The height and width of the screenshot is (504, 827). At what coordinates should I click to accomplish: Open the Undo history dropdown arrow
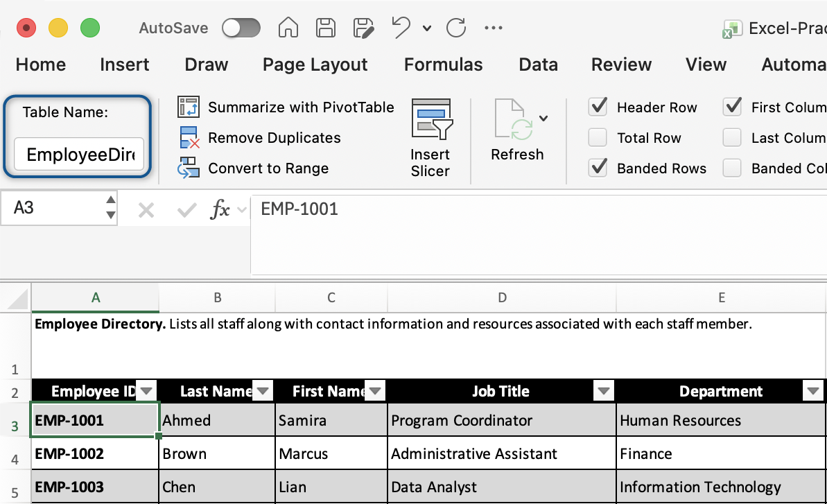click(x=427, y=28)
